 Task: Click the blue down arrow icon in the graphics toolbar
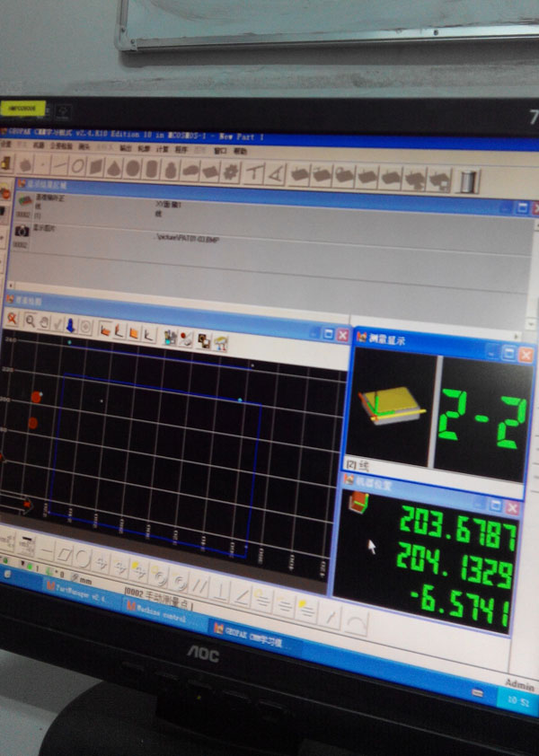pos(70,325)
